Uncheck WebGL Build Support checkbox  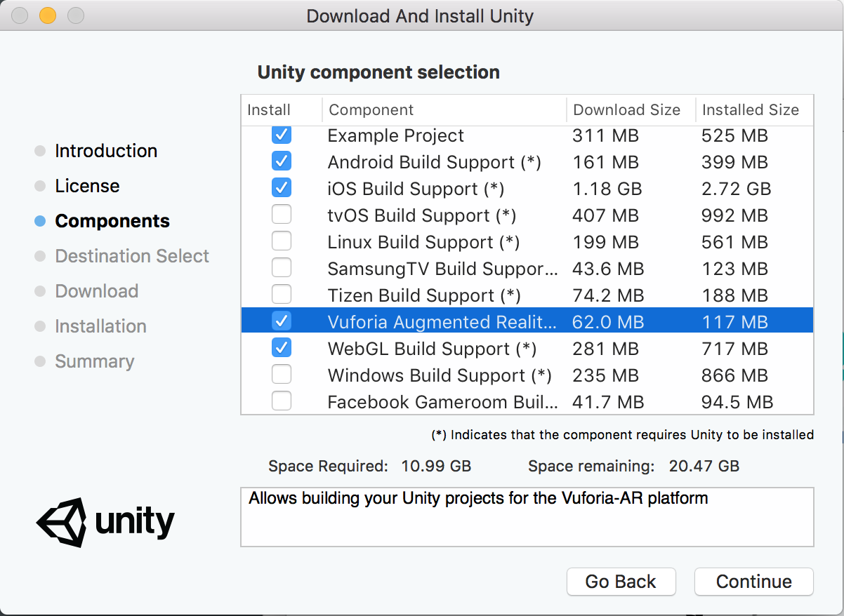282,348
